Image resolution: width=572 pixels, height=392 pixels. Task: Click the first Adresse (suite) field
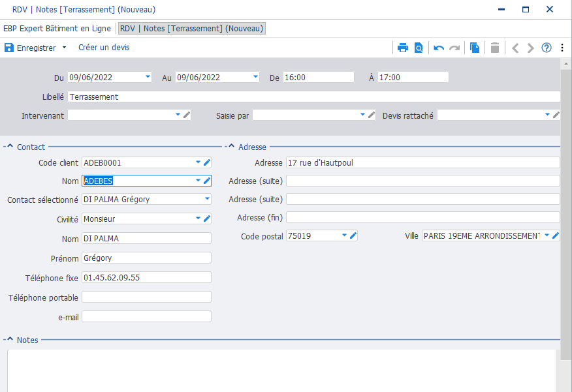(x=423, y=181)
